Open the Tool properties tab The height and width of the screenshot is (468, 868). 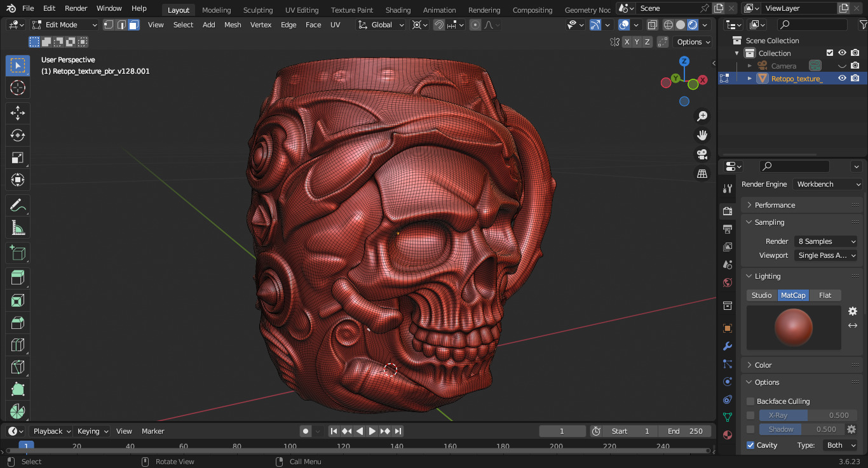[728, 189]
